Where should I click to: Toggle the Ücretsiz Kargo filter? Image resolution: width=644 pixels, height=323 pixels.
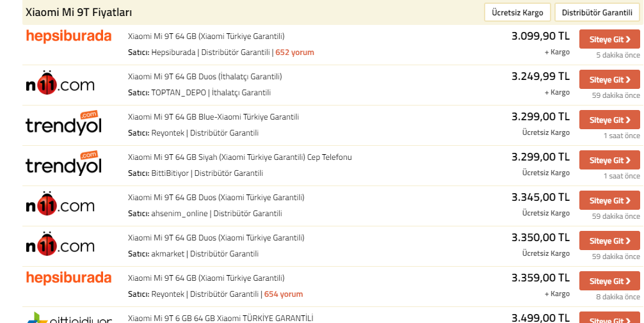[517, 12]
